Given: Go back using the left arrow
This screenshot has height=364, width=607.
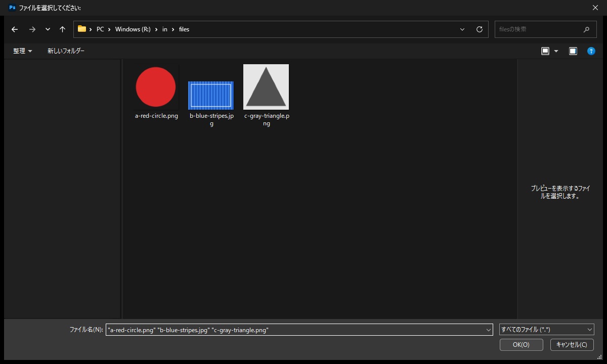Looking at the screenshot, I should click(15, 29).
